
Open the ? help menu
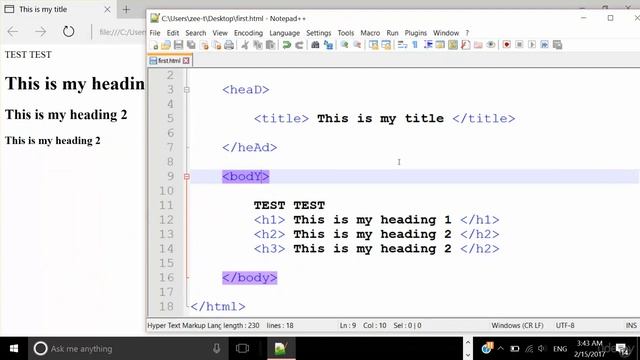[467, 33]
